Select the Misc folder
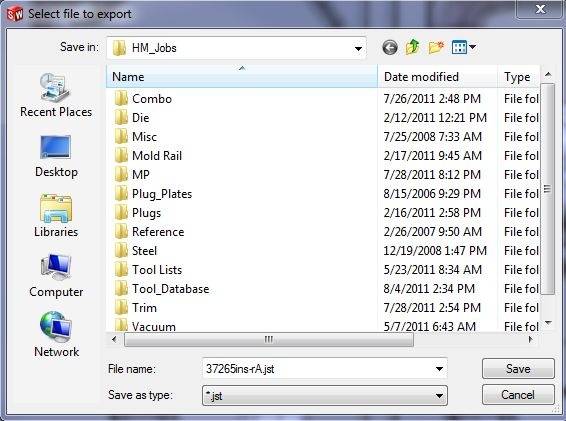Screen dimensions: 566x421 pyautogui.click(x=135, y=137)
